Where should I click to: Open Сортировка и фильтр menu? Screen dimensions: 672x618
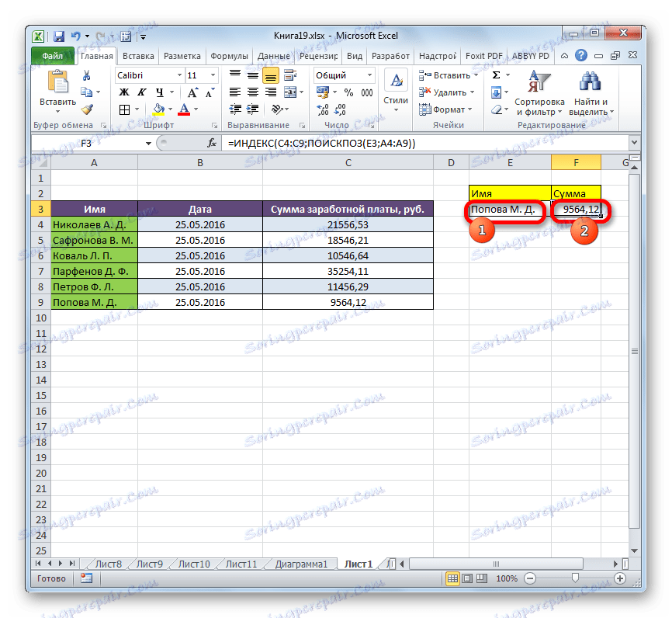click(539, 93)
